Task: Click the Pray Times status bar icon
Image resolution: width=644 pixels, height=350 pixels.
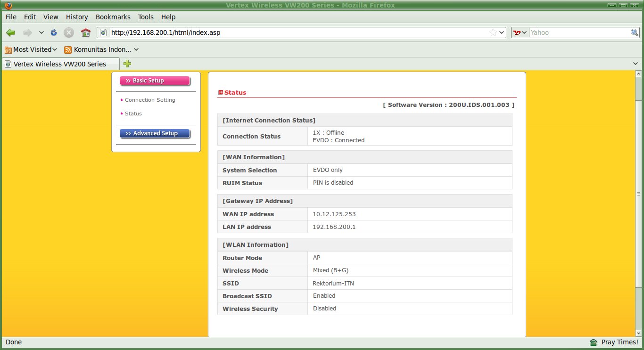Action: click(x=594, y=342)
